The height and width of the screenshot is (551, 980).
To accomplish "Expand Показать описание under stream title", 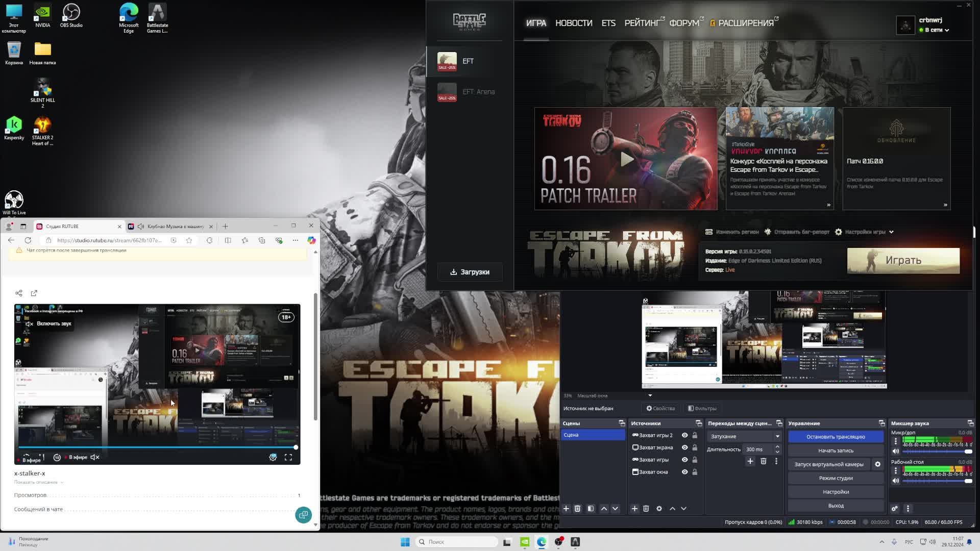I will pyautogui.click(x=39, y=482).
